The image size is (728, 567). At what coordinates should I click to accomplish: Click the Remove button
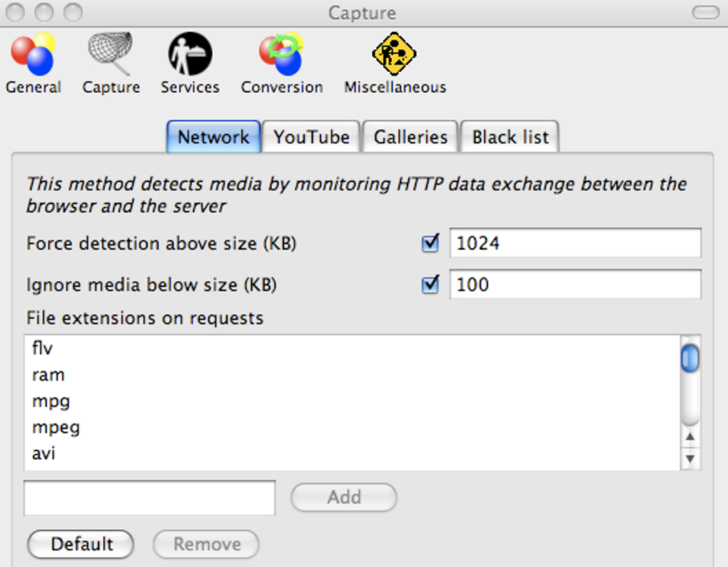coord(206,545)
